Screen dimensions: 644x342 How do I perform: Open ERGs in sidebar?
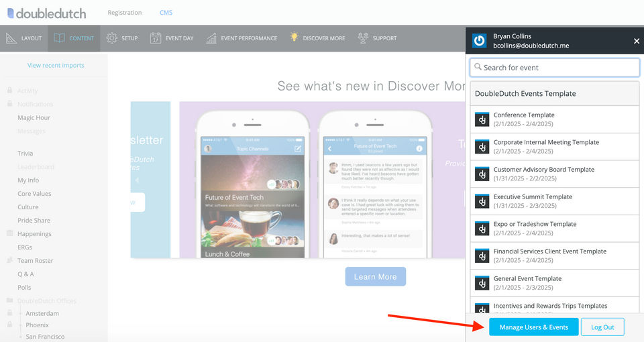pyautogui.click(x=25, y=247)
